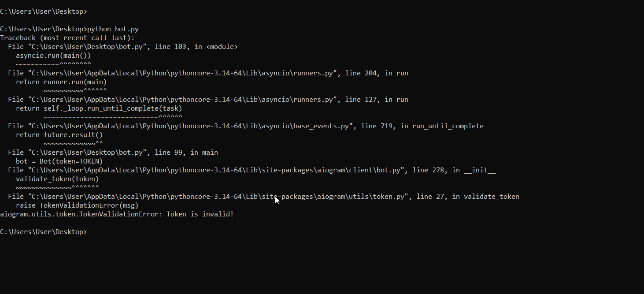Click the 'line 204, in run' text
This screenshot has width=644, height=294.
pyautogui.click(x=376, y=73)
